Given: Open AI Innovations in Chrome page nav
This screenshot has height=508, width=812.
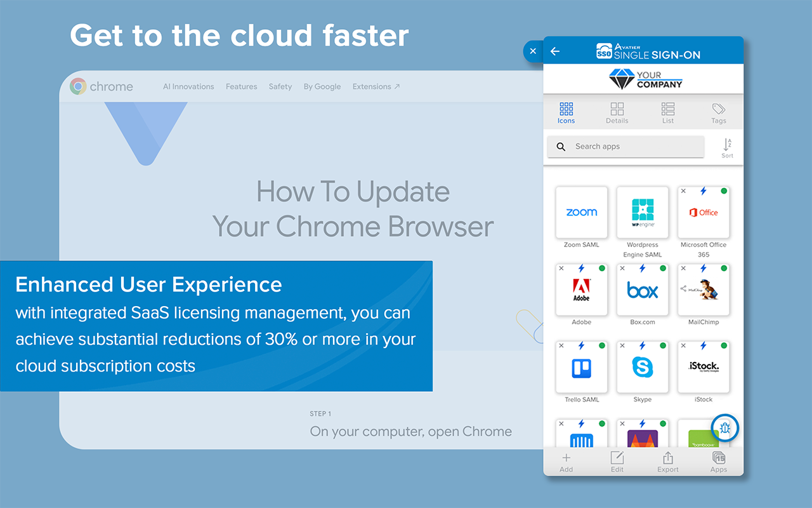Looking at the screenshot, I should click(x=188, y=86).
